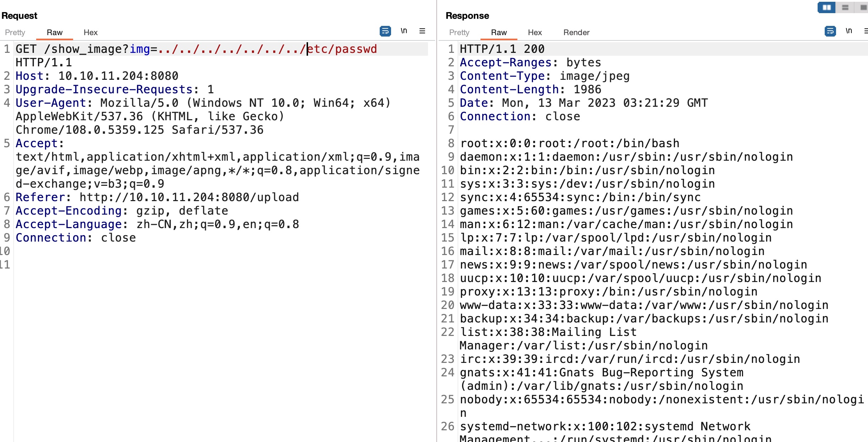Switch to combined single-pane layout icon
The width and height of the screenshot is (868, 442).
tap(863, 7)
